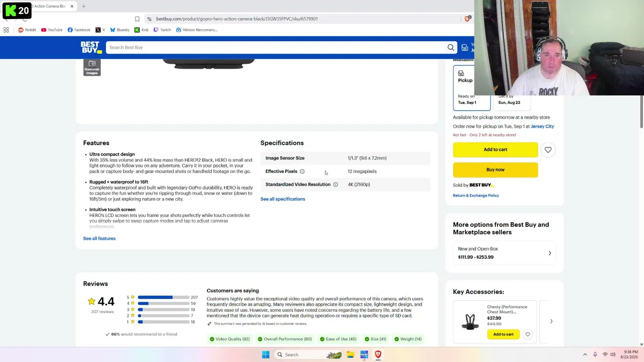View site information icon in address bar
Screen dimensions: 644x362
(x=149, y=19)
